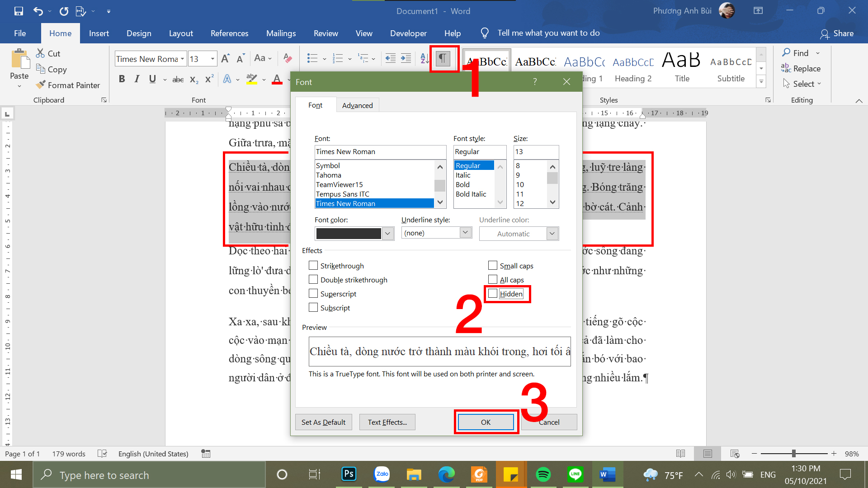The height and width of the screenshot is (488, 868).
Task: Click the Sort A-Z icon
Action: pos(425,58)
